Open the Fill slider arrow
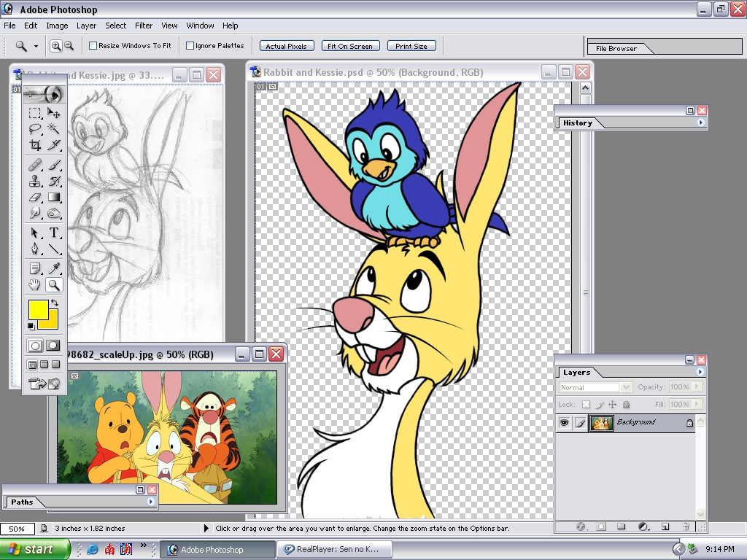The image size is (747, 560). (697, 404)
